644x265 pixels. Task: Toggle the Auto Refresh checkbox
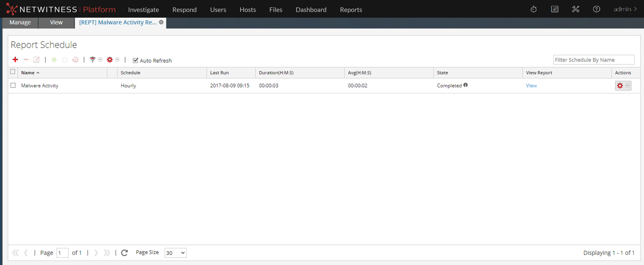136,60
